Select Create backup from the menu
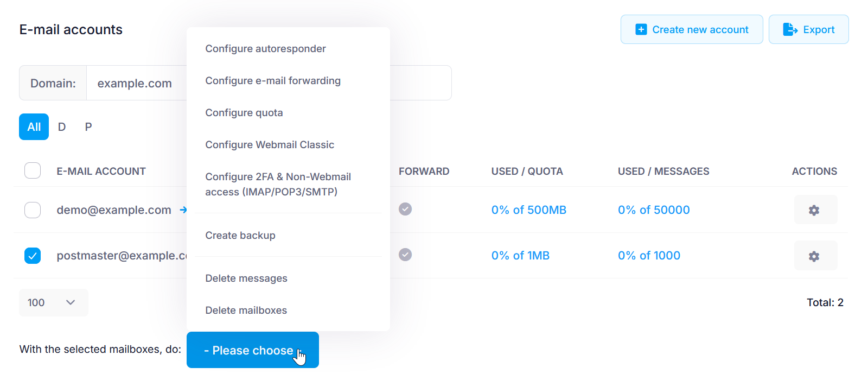Viewport: 868px width, 380px height. 240,236
